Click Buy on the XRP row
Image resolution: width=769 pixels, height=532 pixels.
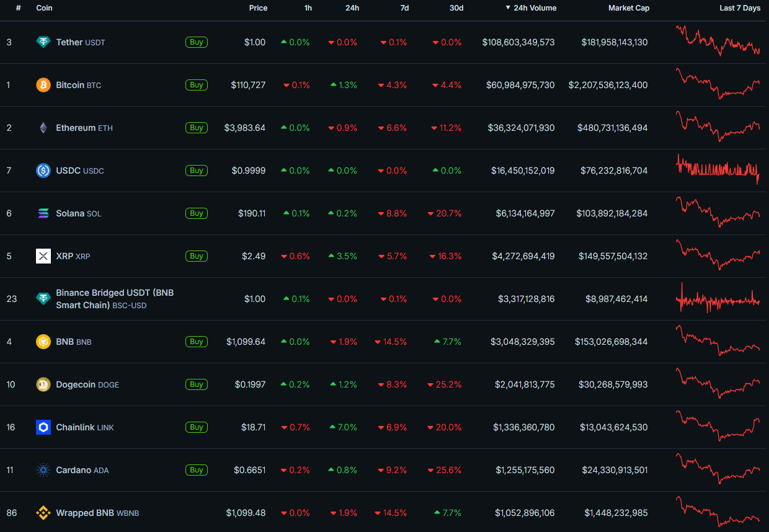click(197, 256)
